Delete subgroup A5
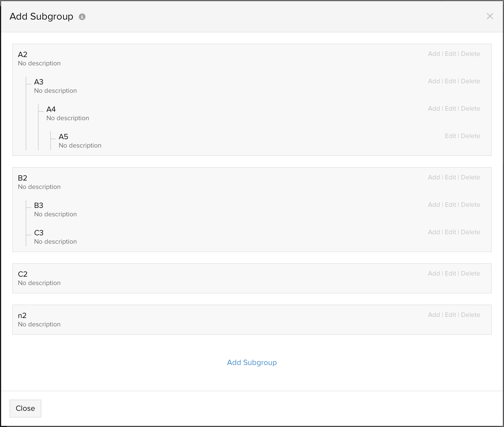Screen dimensions: 504x427 click(470, 136)
